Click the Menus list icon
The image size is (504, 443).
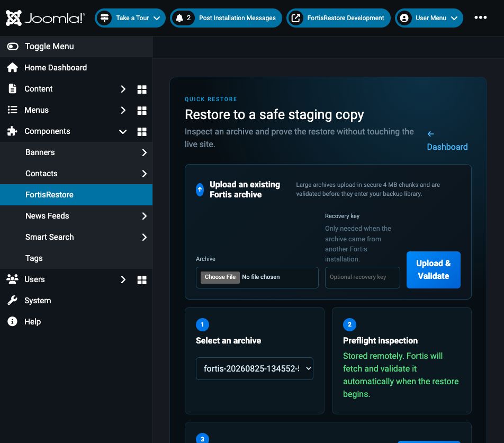click(13, 110)
